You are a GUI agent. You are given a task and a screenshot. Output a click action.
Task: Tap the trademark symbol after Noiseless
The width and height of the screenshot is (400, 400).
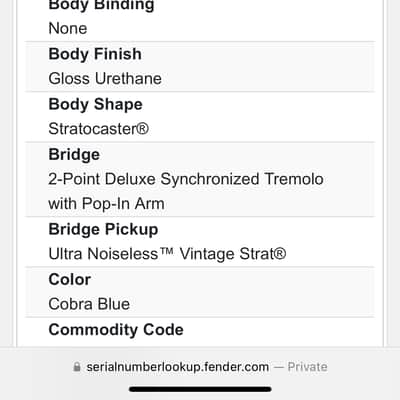tap(167, 251)
